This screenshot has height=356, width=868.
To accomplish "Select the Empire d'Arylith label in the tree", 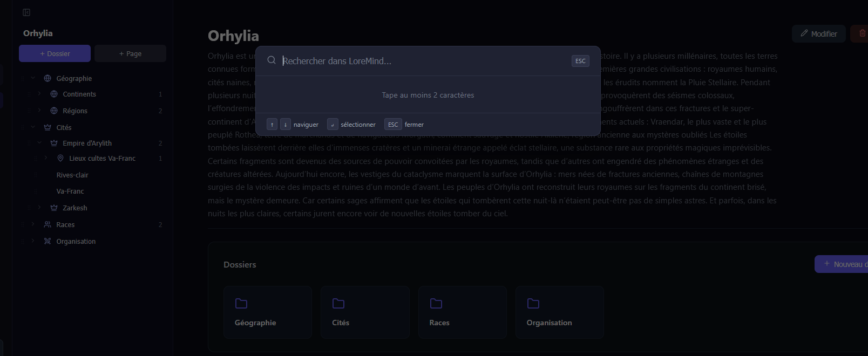I will click(x=87, y=143).
